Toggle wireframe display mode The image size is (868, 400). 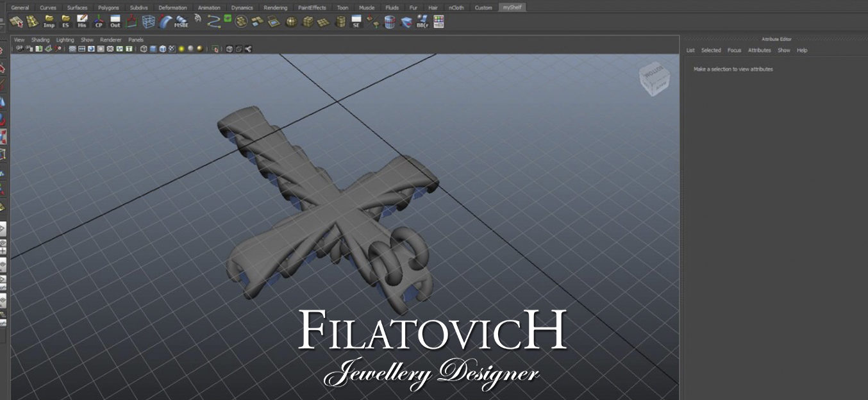click(x=144, y=49)
